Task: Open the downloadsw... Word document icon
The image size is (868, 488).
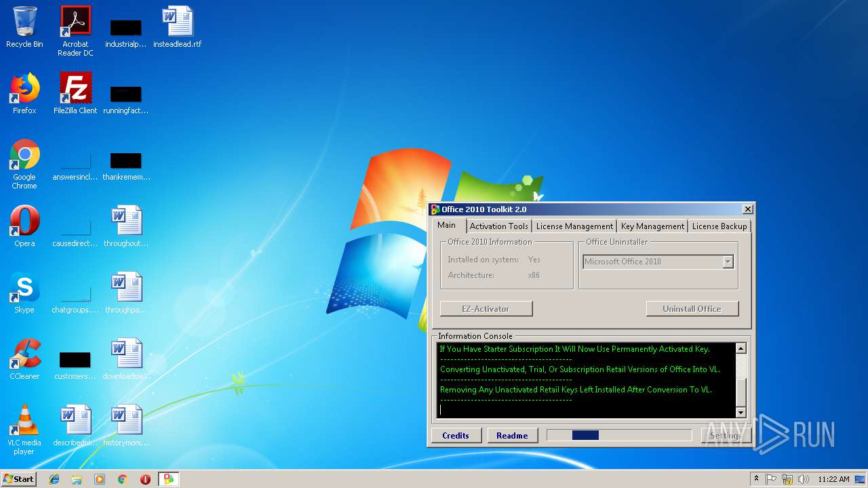Action: coord(126,359)
